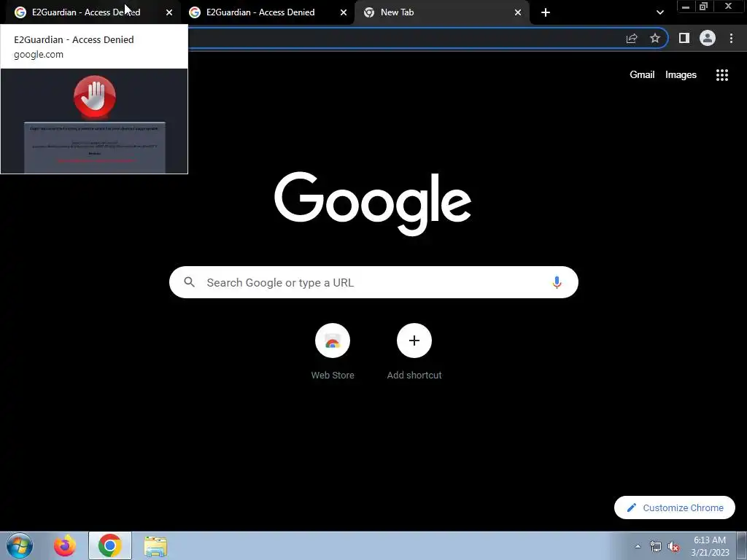Click the Show desktop strip in taskbar
Viewport: 747px width, 560px height.
click(742, 545)
